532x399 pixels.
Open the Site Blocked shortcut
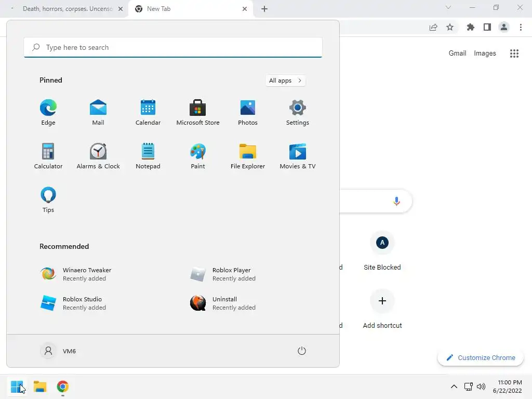coord(382,251)
